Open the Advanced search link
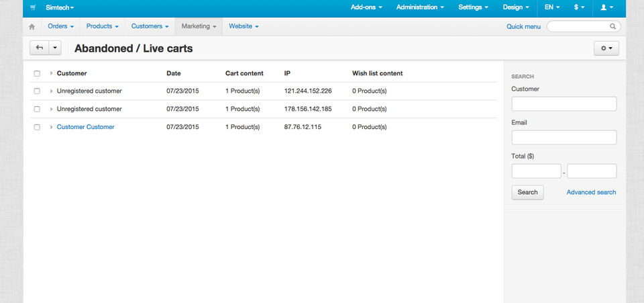 click(591, 192)
